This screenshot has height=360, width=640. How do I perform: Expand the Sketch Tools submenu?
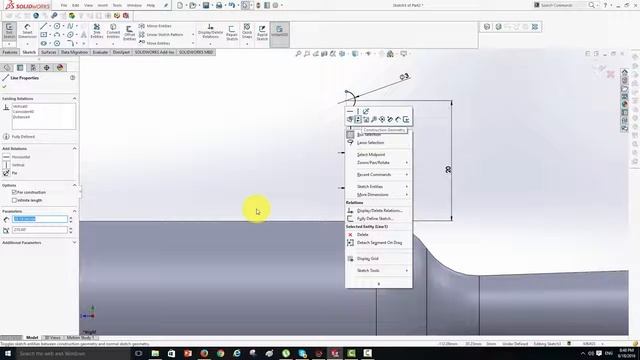[x=378, y=270]
